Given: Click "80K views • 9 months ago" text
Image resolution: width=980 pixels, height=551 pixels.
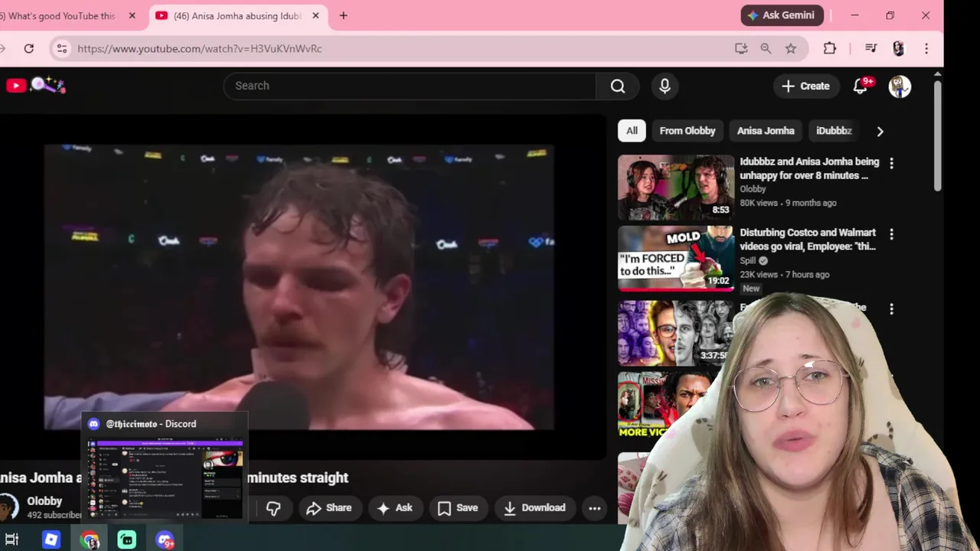Looking at the screenshot, I should (788, 203).
